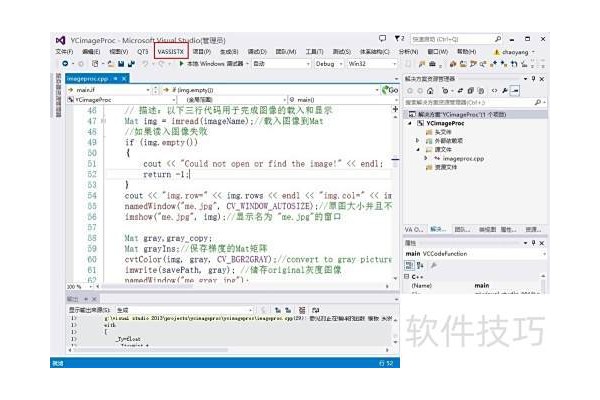Click the Solution Explorer Properties wrench icon
Image resolution: width=600 pixels, height=400 pixels.
pyautogui.click(x=505, y=91)
